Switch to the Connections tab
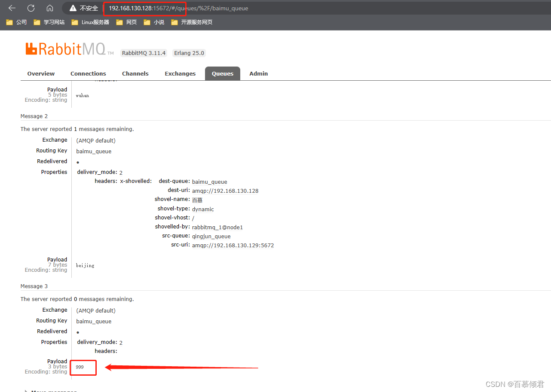Image resolution: width=551 pixels, height=392 pixels. click(x=88, y=73)
